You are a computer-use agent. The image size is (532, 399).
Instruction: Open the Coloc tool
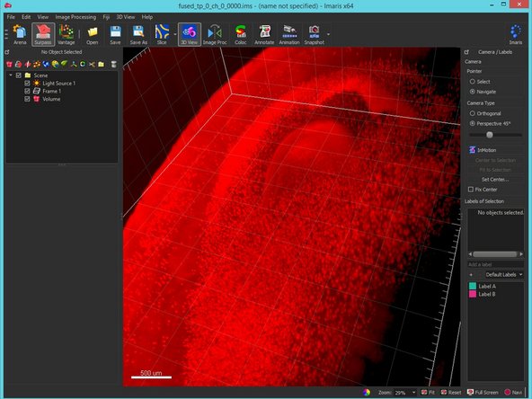click(x=241, y=35)
